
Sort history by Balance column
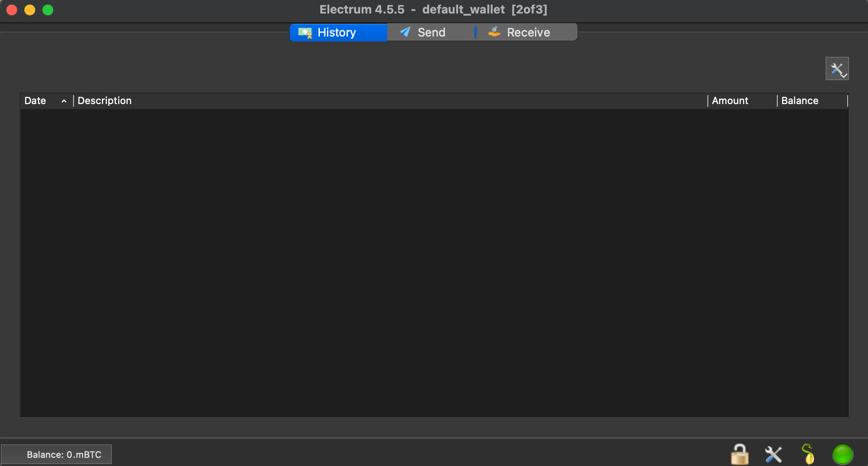point(812,101)
